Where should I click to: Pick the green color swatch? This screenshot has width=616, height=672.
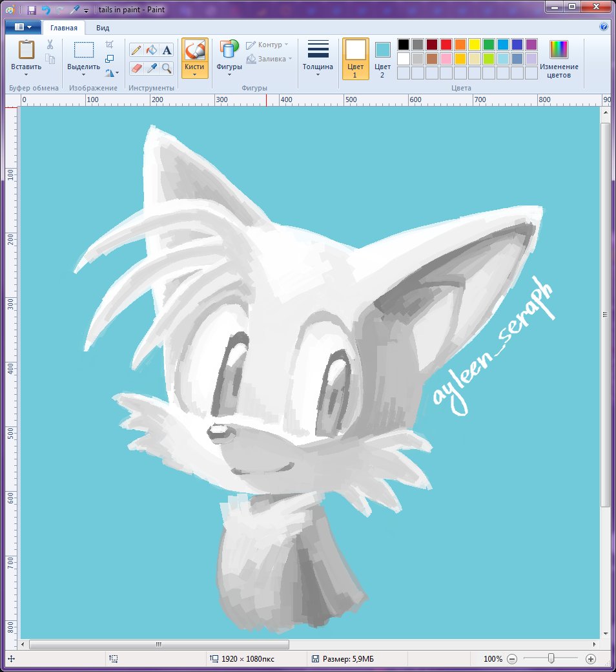coord(489,44)
